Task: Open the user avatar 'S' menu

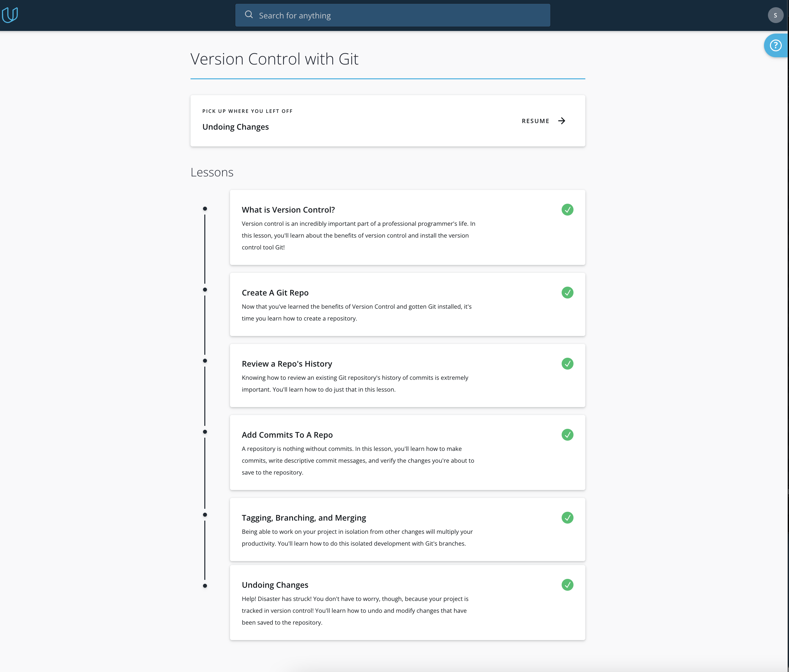Action: pyautogui.click(x=775, y=15)
